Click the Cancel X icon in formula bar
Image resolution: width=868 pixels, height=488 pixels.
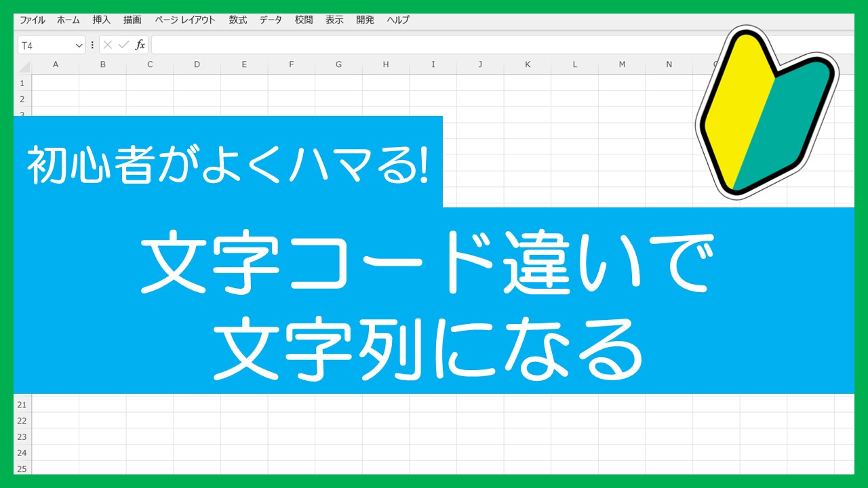click(x=108, y=45)
